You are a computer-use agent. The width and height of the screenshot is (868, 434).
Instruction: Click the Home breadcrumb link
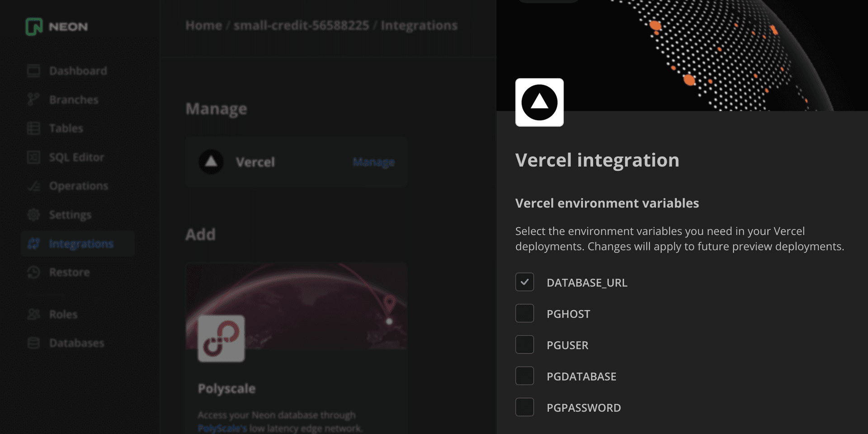coord(203,25)
